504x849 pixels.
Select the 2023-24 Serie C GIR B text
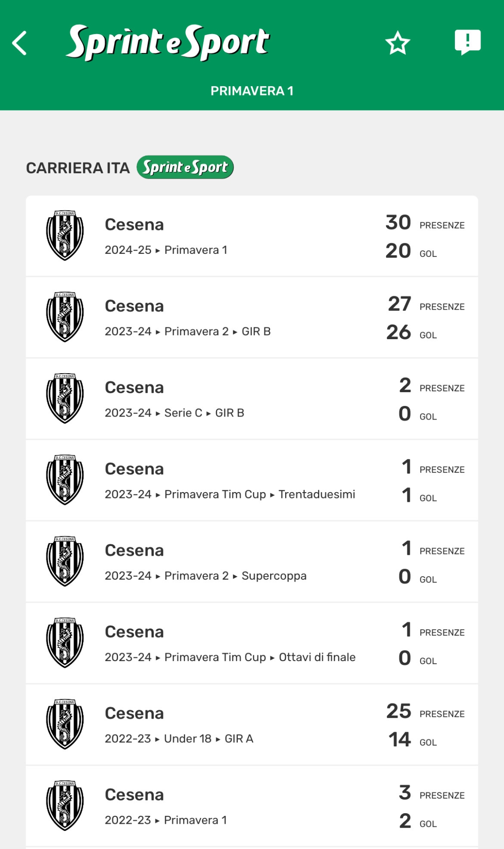(x=174, y=413)
